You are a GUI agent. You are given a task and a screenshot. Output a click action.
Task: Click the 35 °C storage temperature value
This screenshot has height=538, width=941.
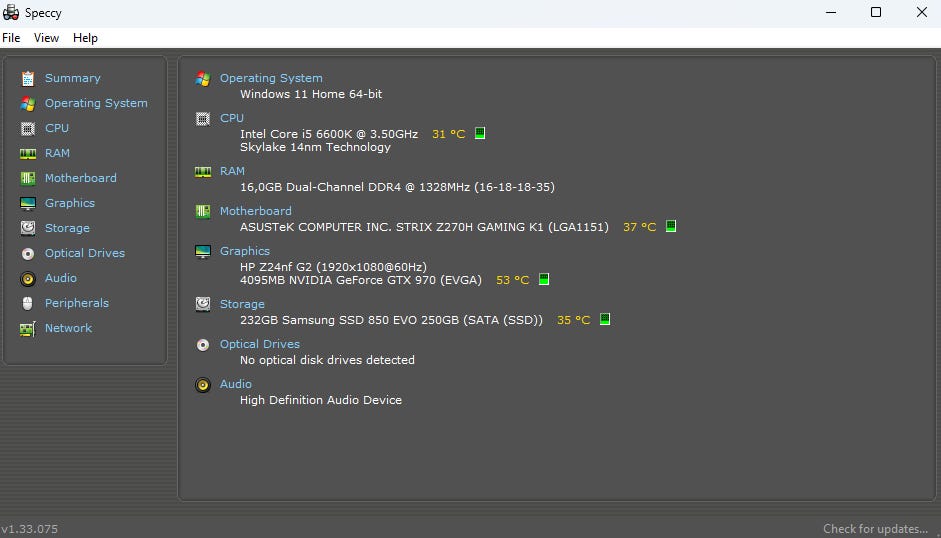point(574,320)
